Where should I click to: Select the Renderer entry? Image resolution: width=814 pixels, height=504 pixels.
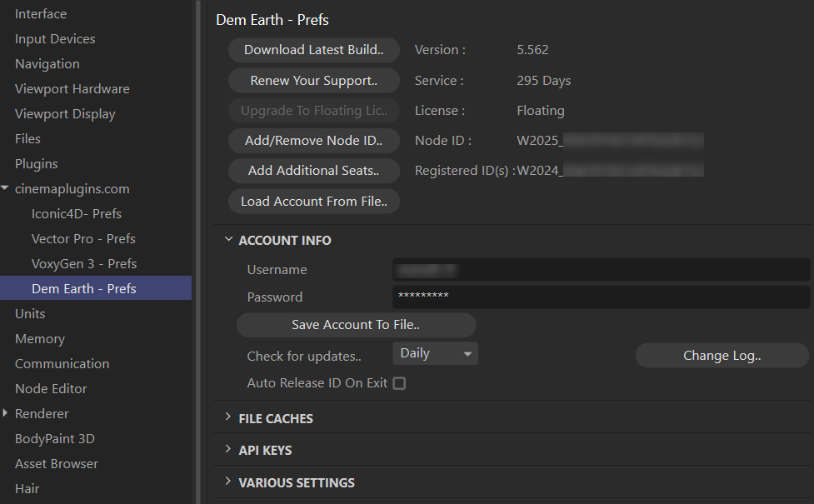(x=42, y=414)
